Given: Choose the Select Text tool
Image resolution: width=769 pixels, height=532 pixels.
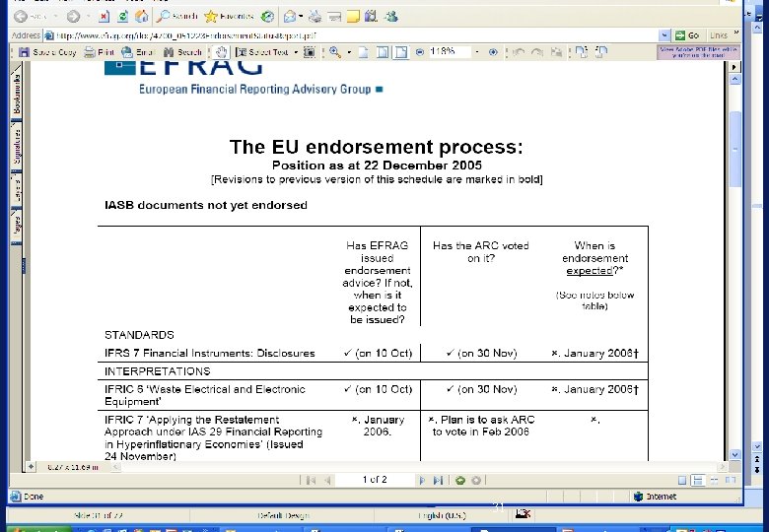Looking at the screenshot, I should click(262, 52).
